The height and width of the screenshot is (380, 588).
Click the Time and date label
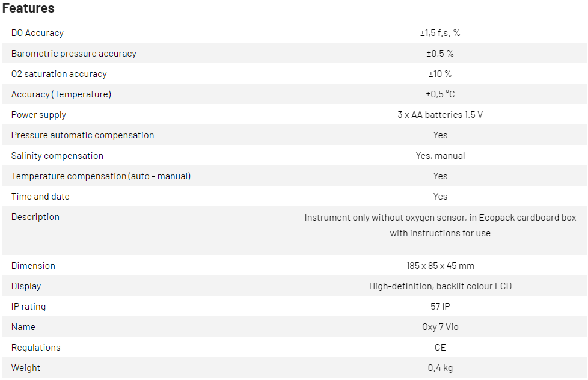[x=40, y=197]
